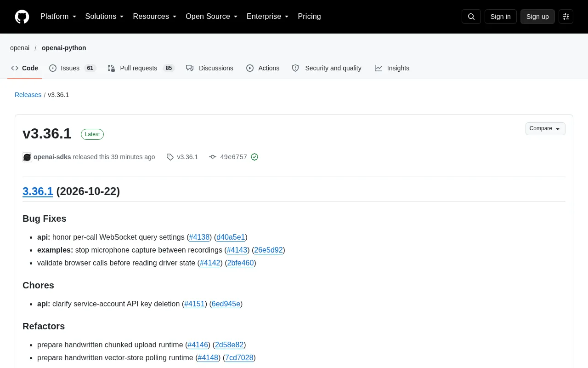Image resolution: width=588 pixels, height=368 pixels.
Task: Open the appearance settings sliders icon
Action: (566, 17)
